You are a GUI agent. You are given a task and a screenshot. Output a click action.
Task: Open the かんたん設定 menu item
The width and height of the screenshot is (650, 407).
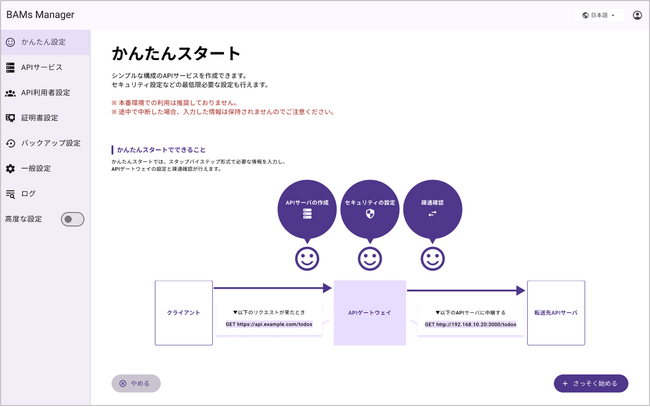[x=45, y=42]
